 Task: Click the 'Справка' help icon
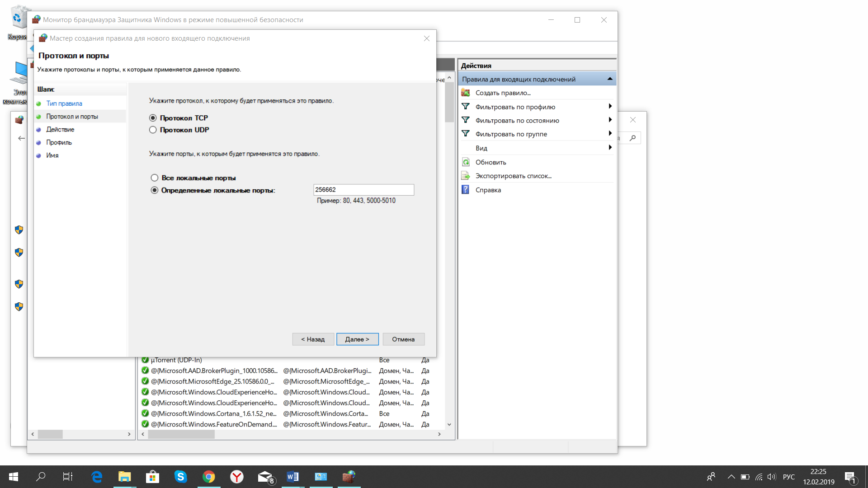pos(465,190)
